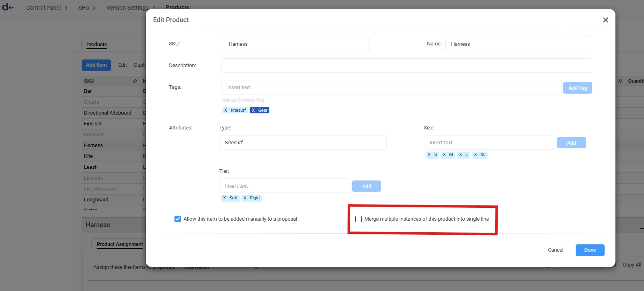Focus the Size insert text field
The width and height of the screenshot is (644, 291).
(489, 142)
